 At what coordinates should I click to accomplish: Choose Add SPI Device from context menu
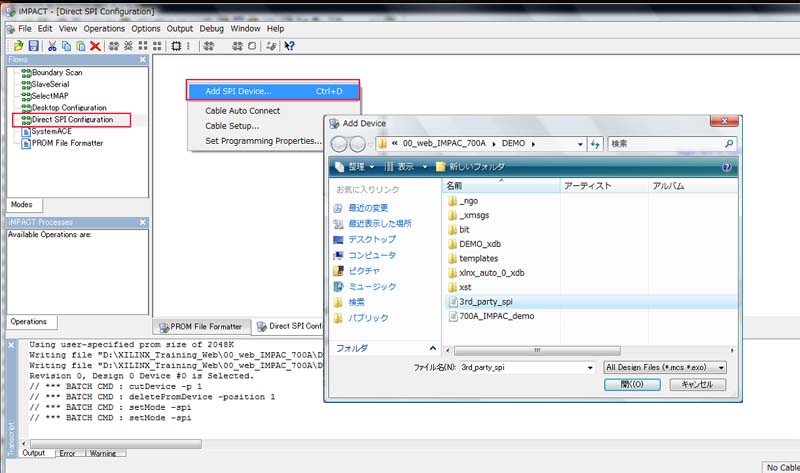pyautogui.click(x=273, y=91)
